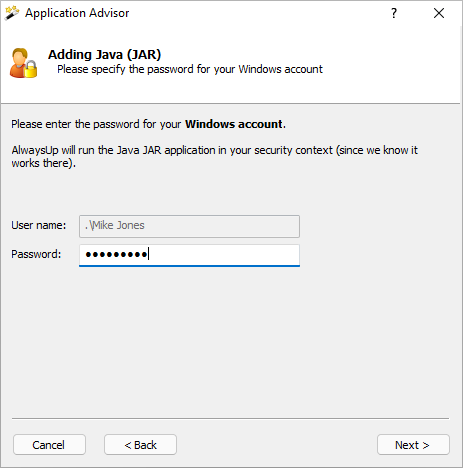Cancel the Application Advisor wizard
The image size is (463, 468).
[x=49, y=444]
